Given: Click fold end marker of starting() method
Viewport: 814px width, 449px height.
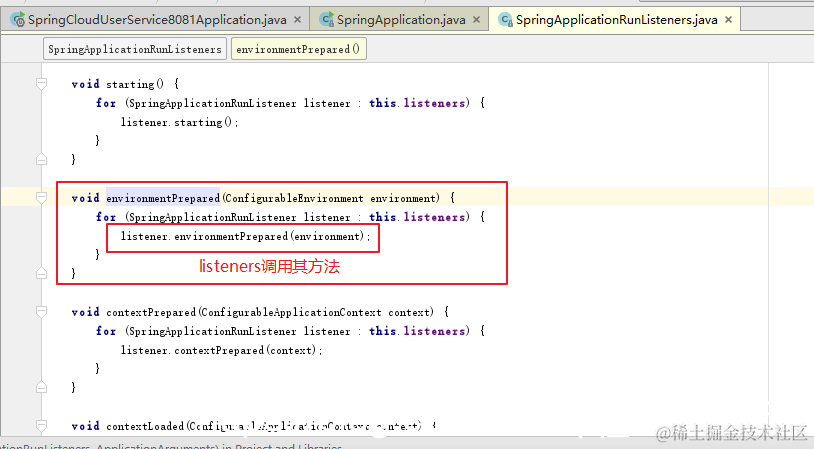Looking at the screenshot, I should pyautogui.click(x=42, y=159).
